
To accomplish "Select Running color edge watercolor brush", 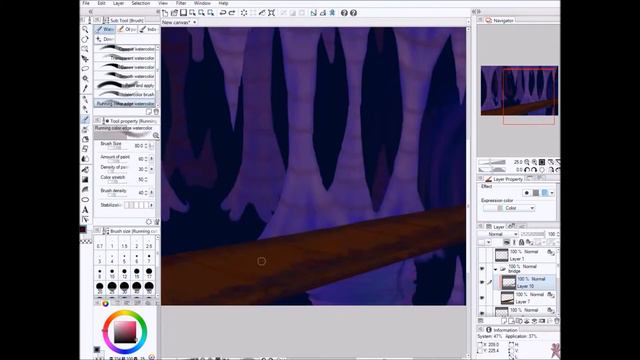I will [125, 104].
